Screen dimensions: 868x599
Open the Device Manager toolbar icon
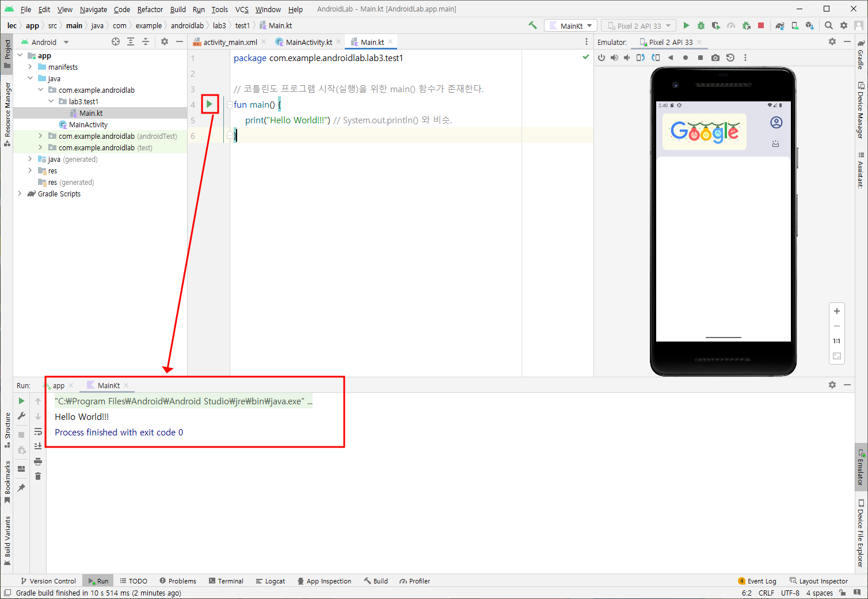[795, 25]
